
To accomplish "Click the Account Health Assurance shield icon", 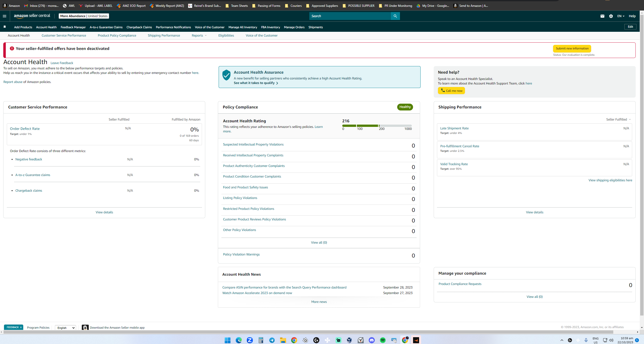I will point(226,75).
